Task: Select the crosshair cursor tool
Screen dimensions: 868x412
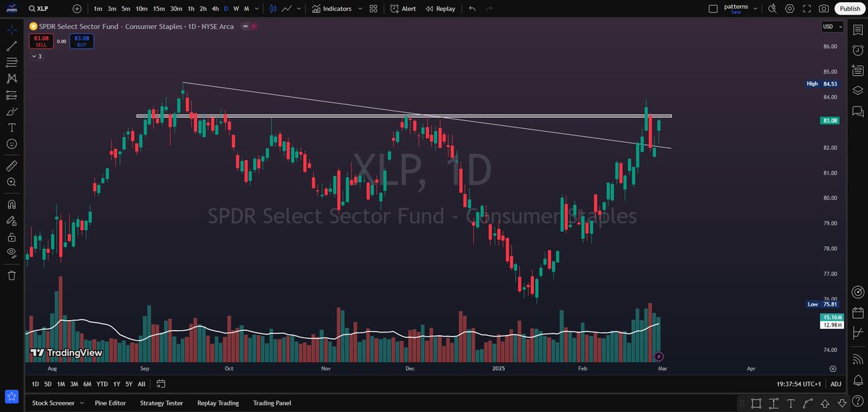Action: point(11,30)
